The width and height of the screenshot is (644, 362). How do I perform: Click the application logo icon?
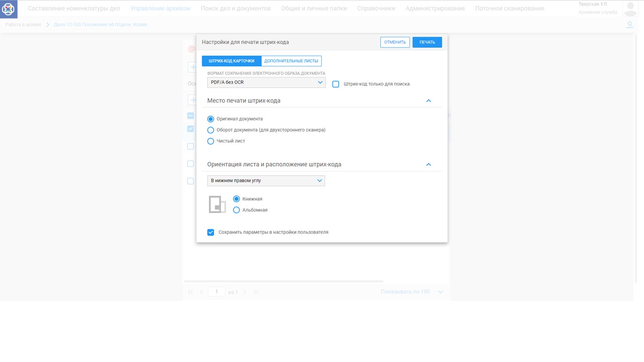(9, 9)
